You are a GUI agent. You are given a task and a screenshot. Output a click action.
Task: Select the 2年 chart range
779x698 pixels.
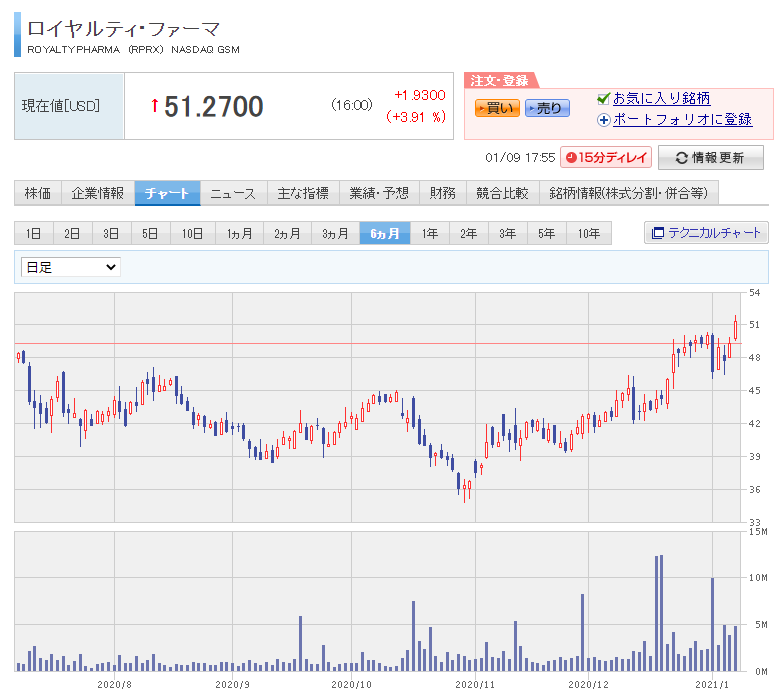[x=468, y=233]
